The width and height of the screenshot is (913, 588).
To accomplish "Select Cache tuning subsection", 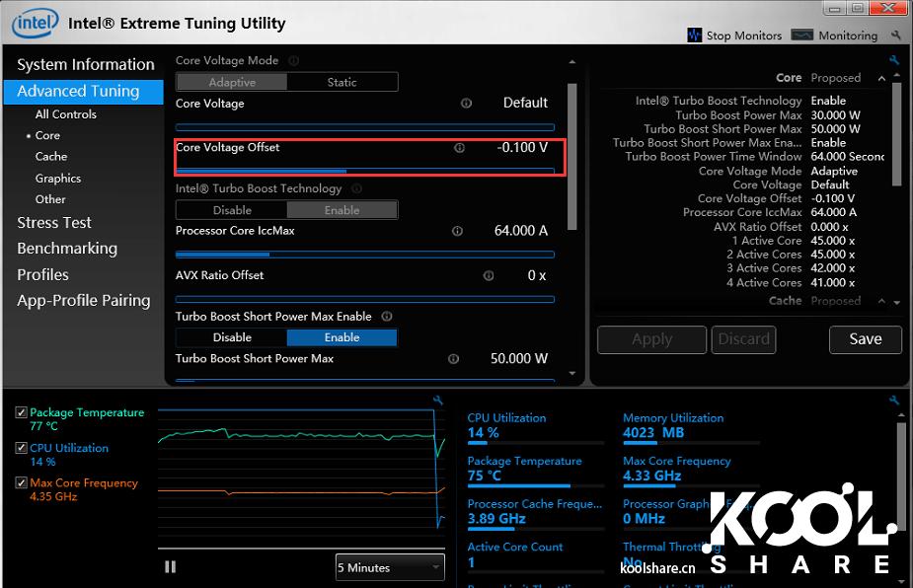I will coord(51,157).
